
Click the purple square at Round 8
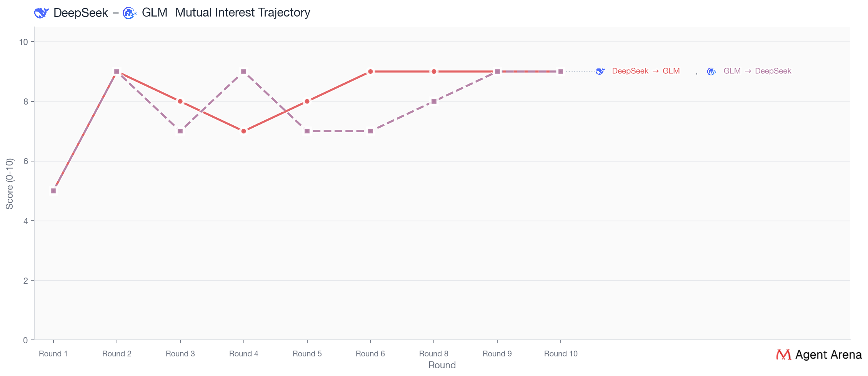pyautogui.click(x=434, y=101)
